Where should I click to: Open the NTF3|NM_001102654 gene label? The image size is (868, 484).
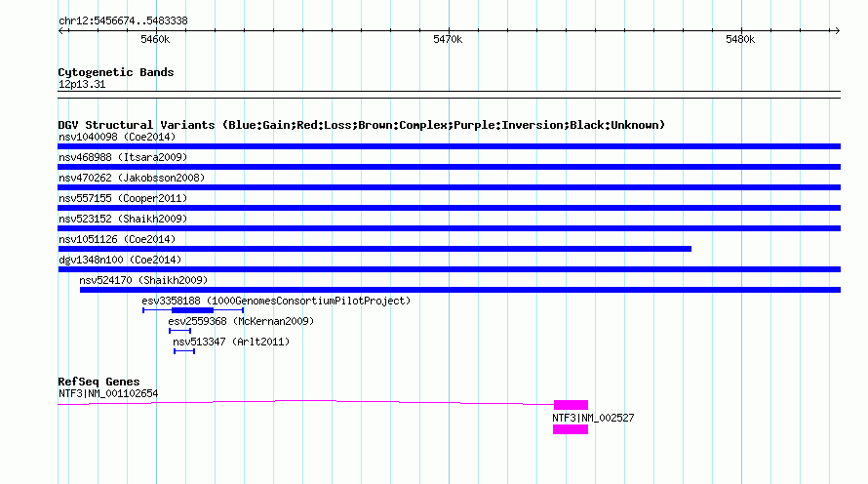[108, 393]
